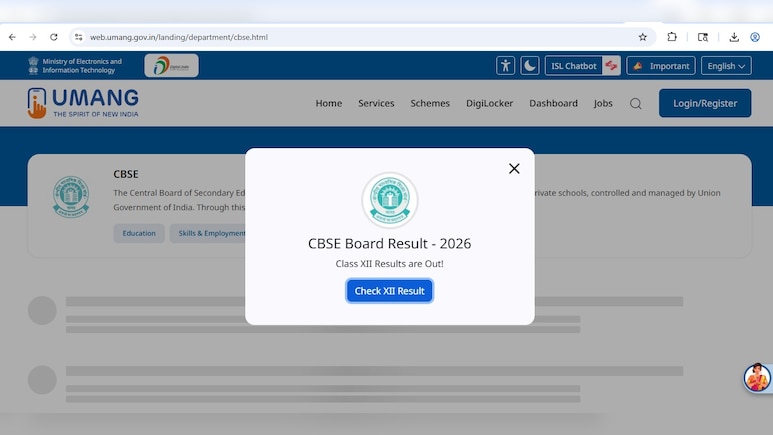This screenshot has height=435, width=773.
Task: Open browser downloads icon
Action: click(734, 37)
